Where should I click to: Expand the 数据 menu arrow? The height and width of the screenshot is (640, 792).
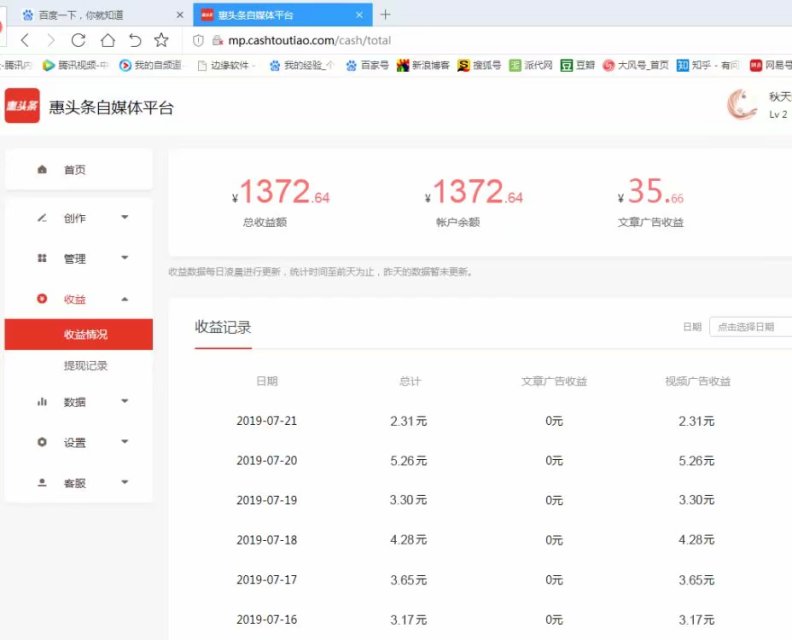coord(125,401)
